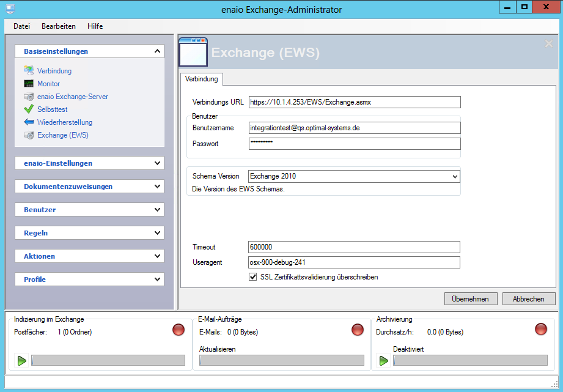This screenshot has width=563, height=392.
Task: Start Indizierung im Exchange play button
Action: 22,361
